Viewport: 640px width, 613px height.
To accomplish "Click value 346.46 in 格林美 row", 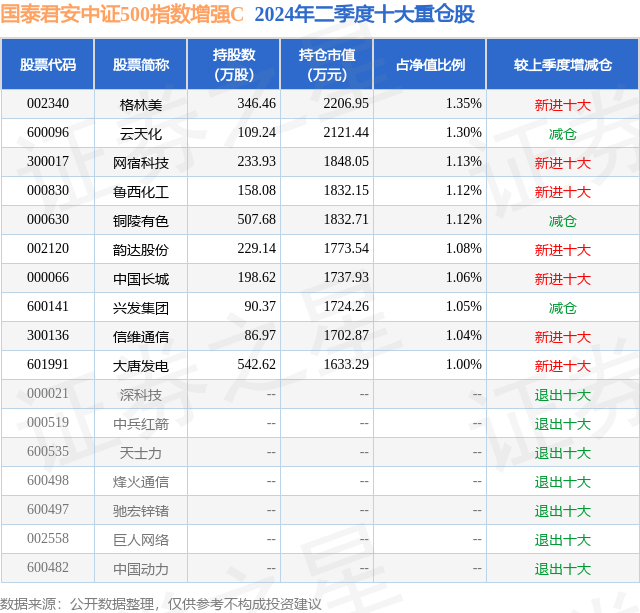I will point(256,104).
